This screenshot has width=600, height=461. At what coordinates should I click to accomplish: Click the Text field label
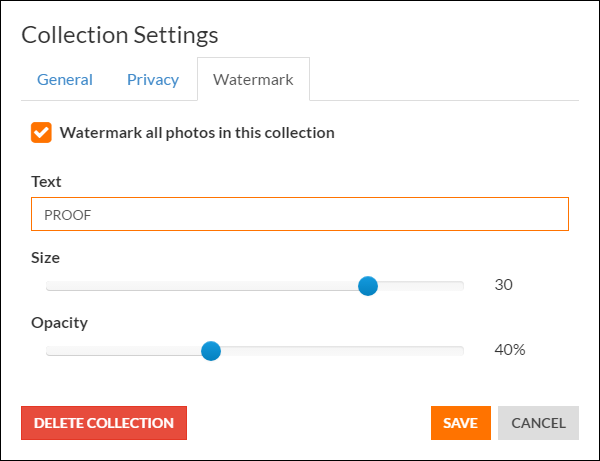coord(46,181)
